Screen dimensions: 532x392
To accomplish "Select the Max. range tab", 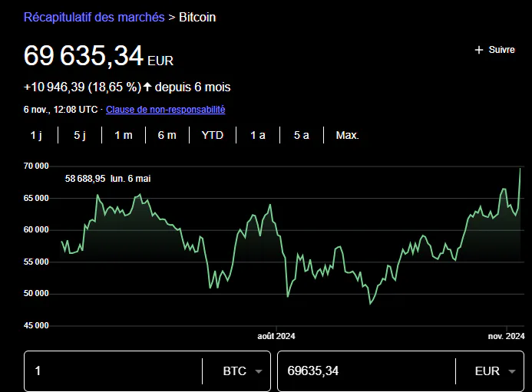I will pos(348,135).
